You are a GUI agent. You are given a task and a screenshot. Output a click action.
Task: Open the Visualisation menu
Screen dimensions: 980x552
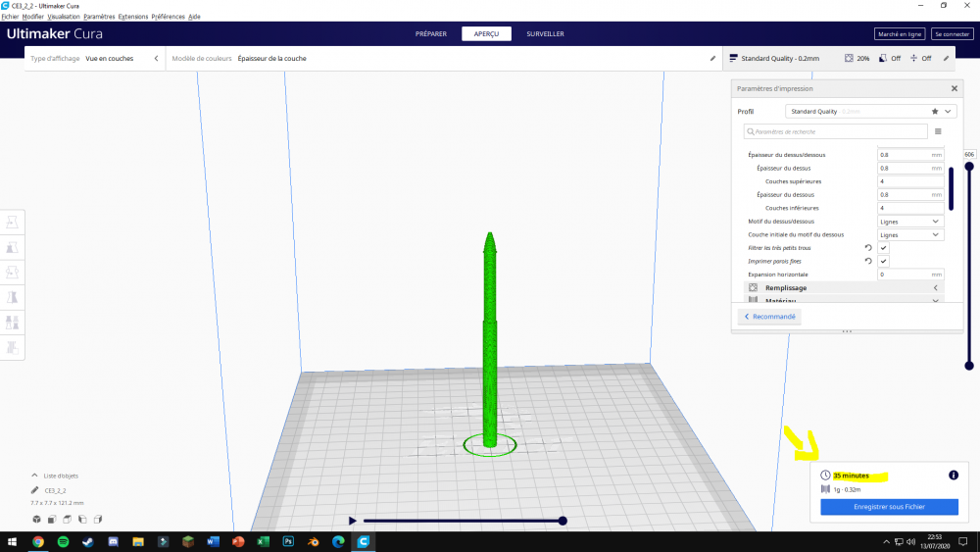pyautogui.click(x=64, y=17)
